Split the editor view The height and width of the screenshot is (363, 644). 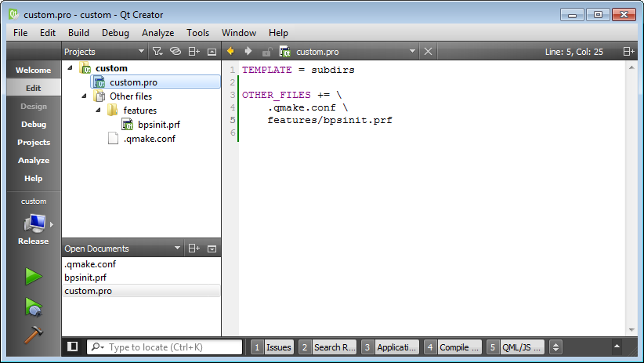[x=629, y=52]
